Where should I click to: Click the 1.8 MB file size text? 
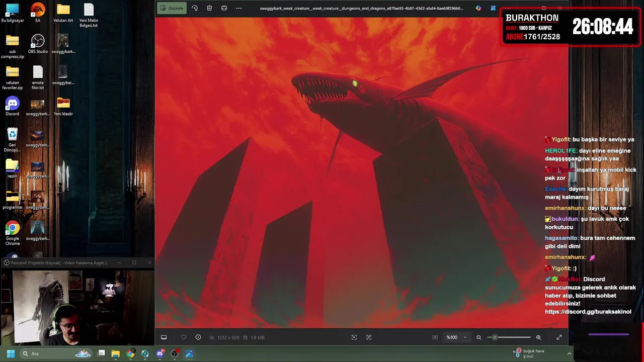click(x=257, y=337)
